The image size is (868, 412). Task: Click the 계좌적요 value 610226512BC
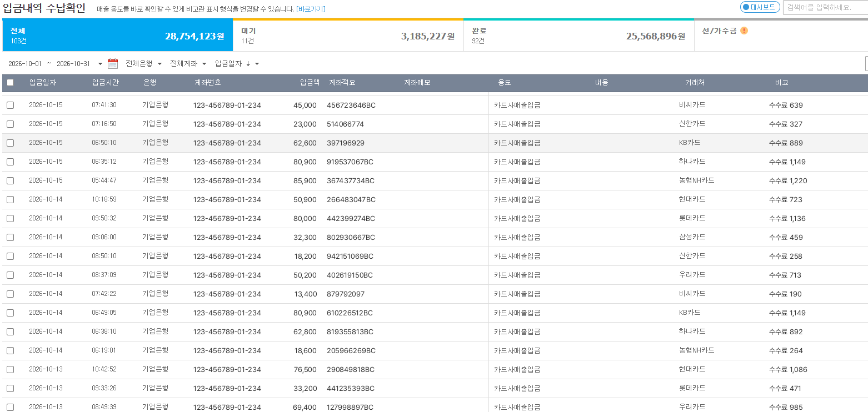click(x=350, y=313)
